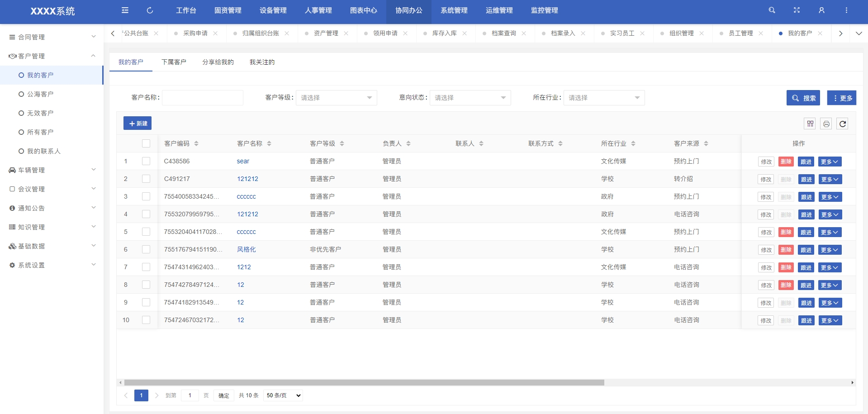
Task: Check the checkbox for row 10
Action: [x=146, y=320]
